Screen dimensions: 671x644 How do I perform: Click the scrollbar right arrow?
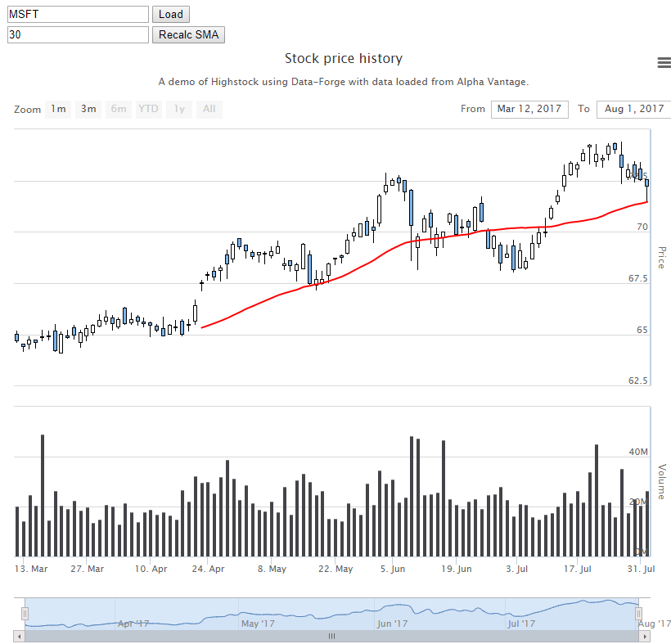645,637
